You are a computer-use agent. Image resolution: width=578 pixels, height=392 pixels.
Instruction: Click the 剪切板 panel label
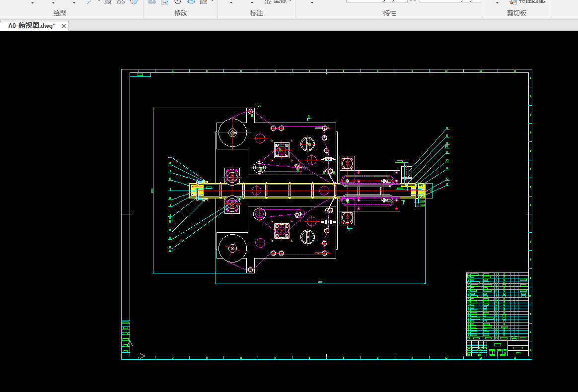516,13
